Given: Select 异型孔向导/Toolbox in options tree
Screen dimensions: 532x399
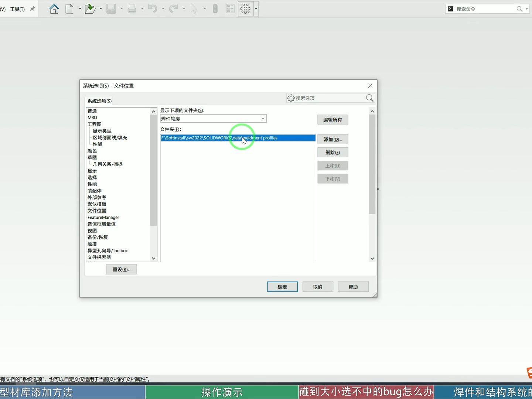Looking at the screenshot, I should point(108,250).
